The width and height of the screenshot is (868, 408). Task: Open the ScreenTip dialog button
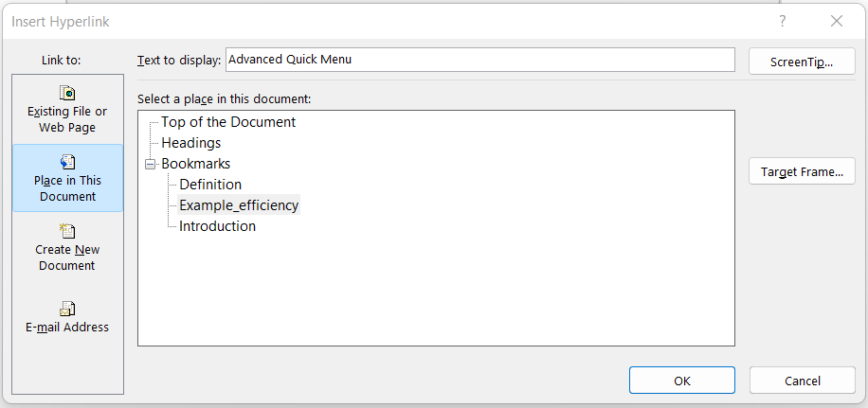coord(802,62)
